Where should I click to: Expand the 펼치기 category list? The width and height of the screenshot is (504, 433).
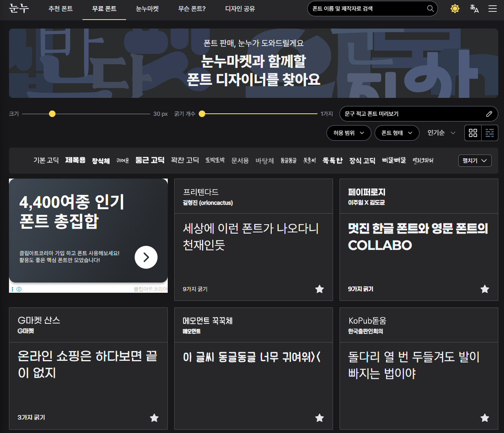(x=475, y=161)
